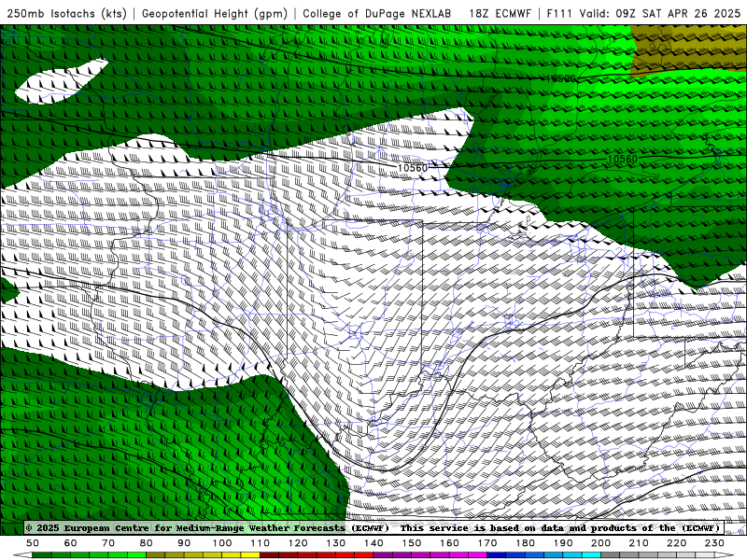This screenshot has height=560, width=747.
Task: Click the "210" isotach scale number
Action: (x=639, y=543)
